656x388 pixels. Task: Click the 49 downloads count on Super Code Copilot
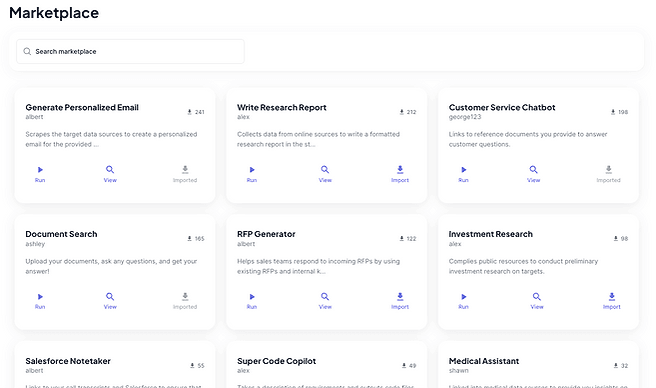(x=409, y=365)
